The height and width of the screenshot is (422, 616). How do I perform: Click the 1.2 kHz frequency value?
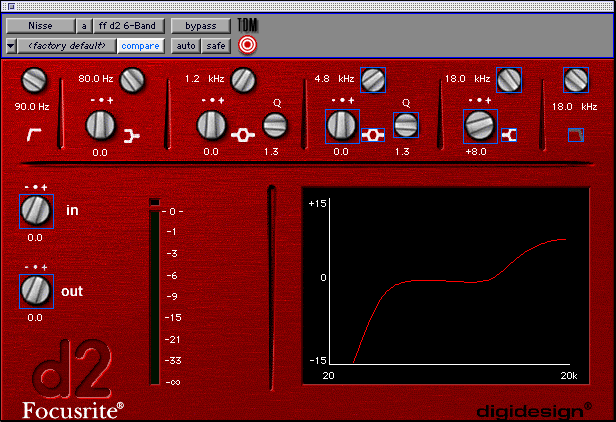(x=204, y=79)
